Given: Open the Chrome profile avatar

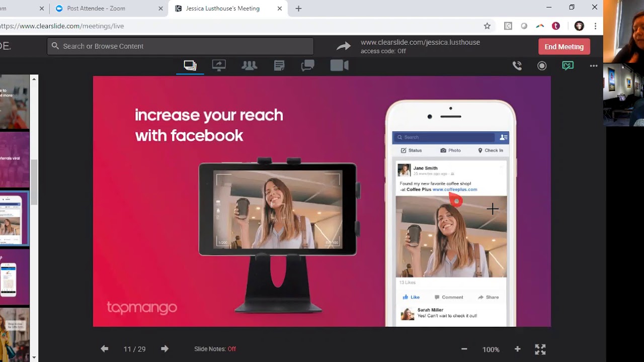Looking at the screenshot, I should pos(579,26).
